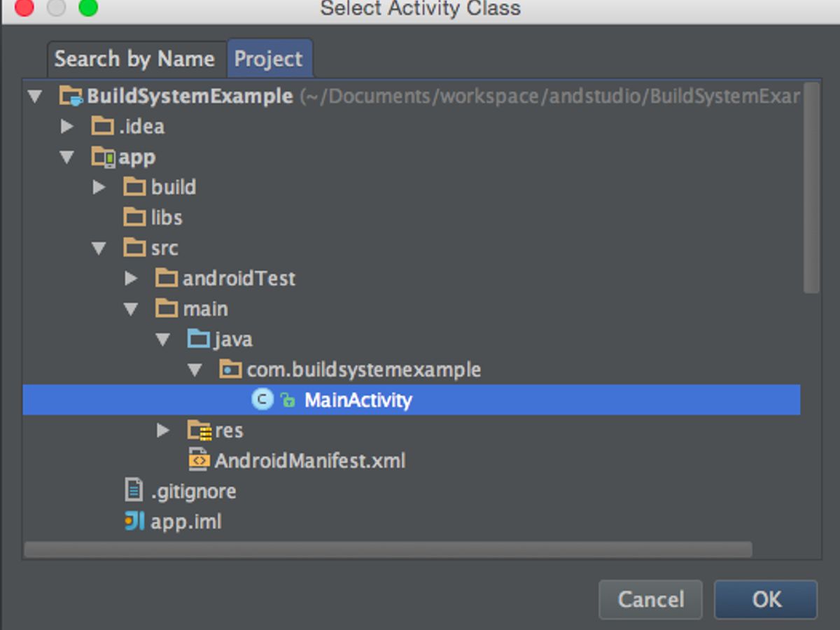The width and height of the screenshot is (840, 630).
Task: Click the res resources folder icon
Action: click(x=199, y=430)
